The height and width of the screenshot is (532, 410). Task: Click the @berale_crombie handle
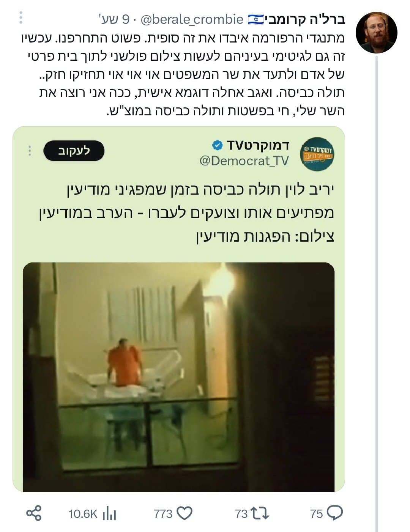pyautogui.click(x=192, y=19)
